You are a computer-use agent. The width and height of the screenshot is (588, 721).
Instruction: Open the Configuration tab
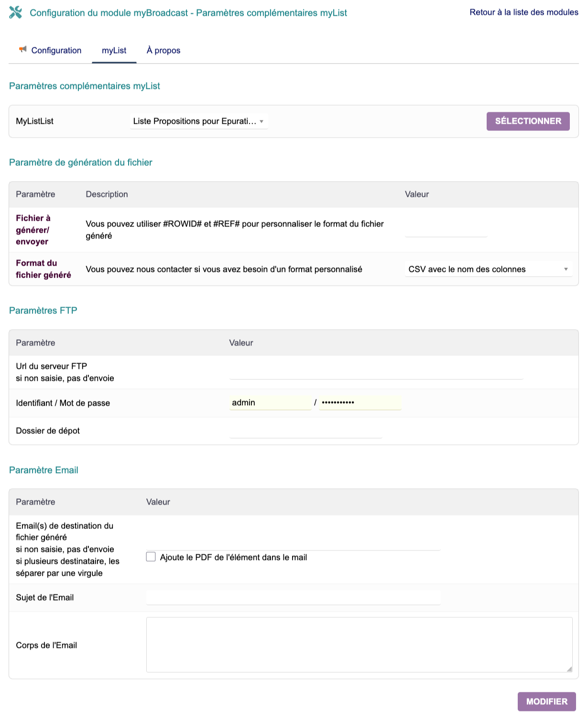point(56,51)
